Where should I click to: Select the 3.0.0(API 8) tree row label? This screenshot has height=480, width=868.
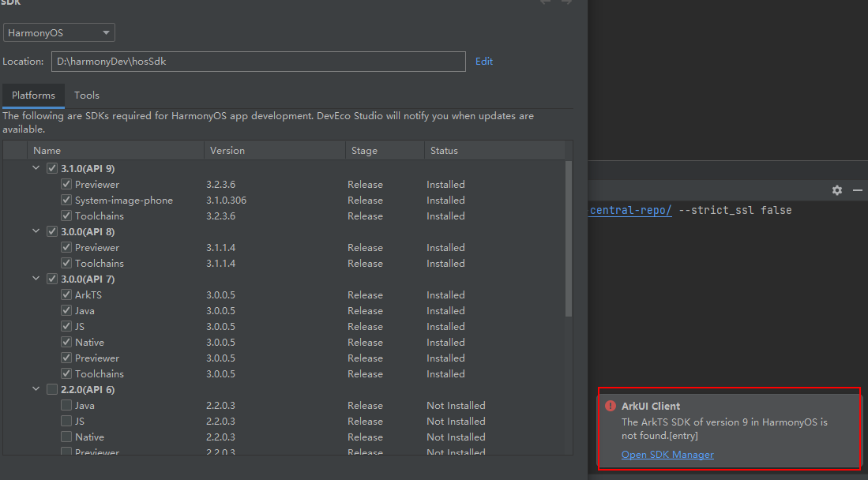click(88, 231)
